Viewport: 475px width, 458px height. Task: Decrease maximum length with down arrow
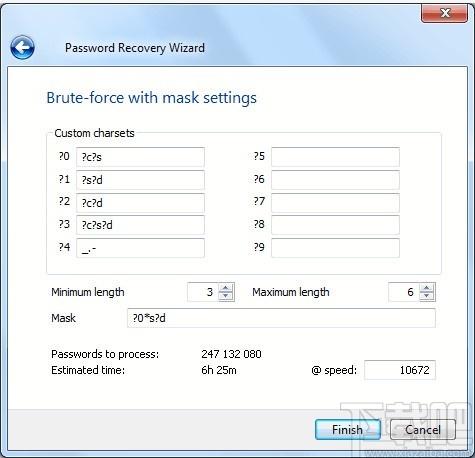click(x=426, y=296)
